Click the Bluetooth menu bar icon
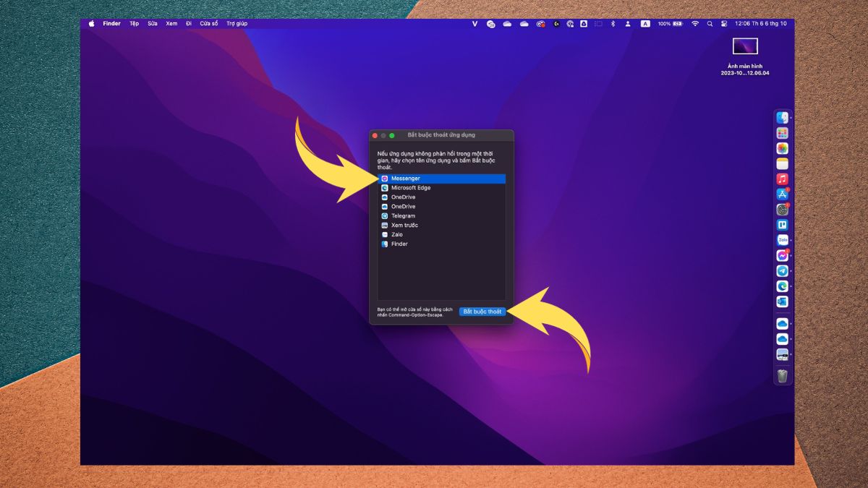 613,24
